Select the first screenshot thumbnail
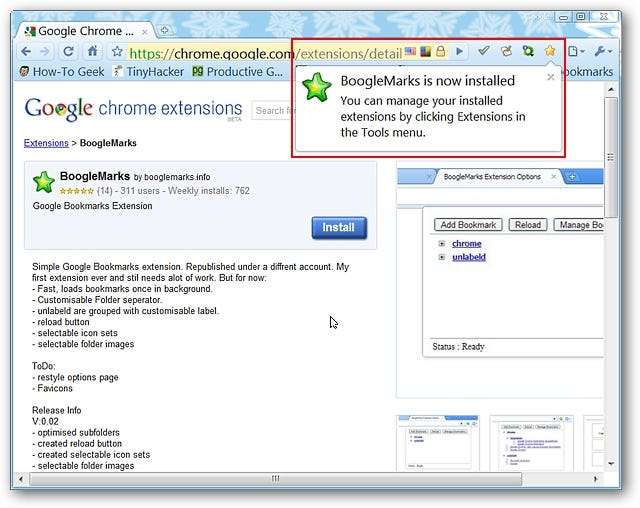 (x=438, y=442)
